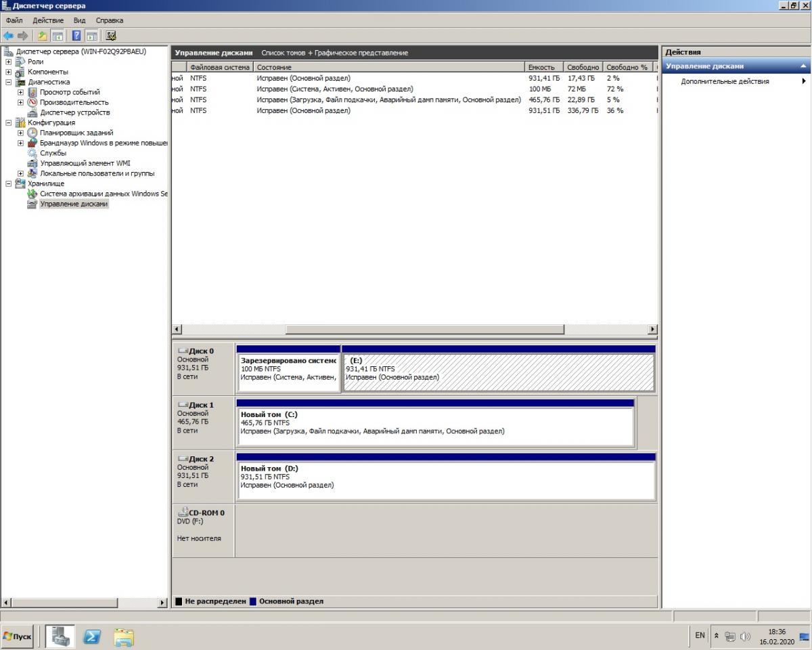Collapse the Диагностика tree node

(x=9, y=82)
